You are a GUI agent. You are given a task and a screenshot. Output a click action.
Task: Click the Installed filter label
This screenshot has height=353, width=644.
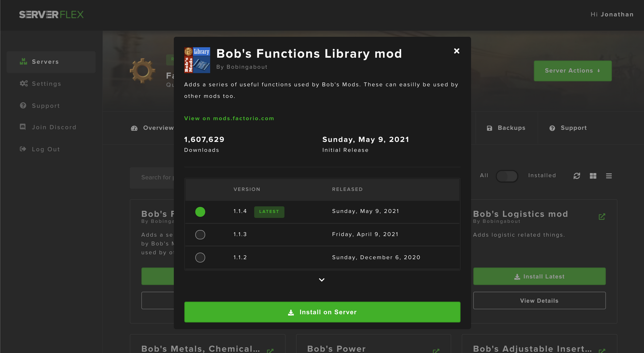[x=542, y=176]
